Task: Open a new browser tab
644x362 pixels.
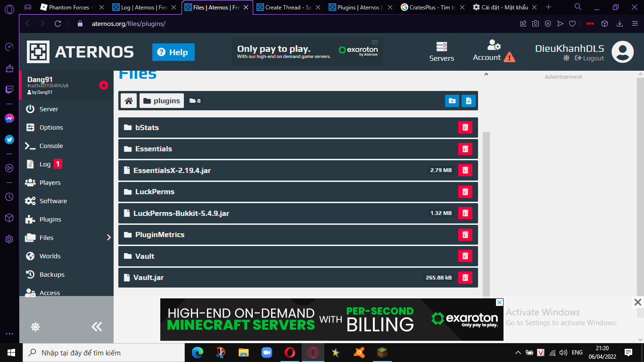Action: [548, 7]
